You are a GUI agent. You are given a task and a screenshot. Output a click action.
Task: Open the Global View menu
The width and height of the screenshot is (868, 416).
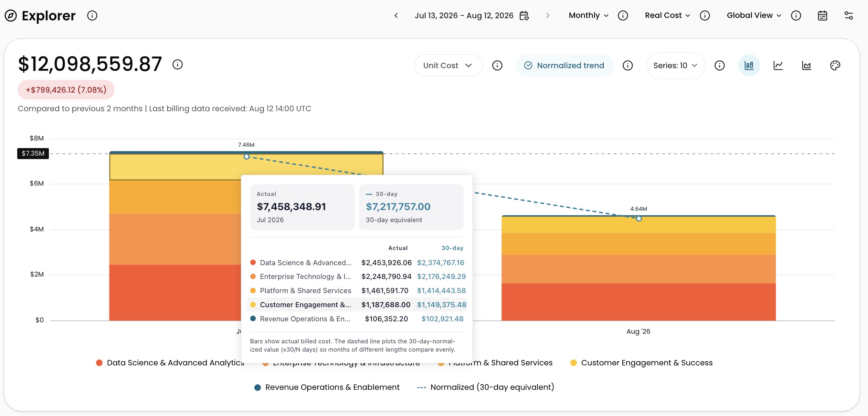(754, 15)
